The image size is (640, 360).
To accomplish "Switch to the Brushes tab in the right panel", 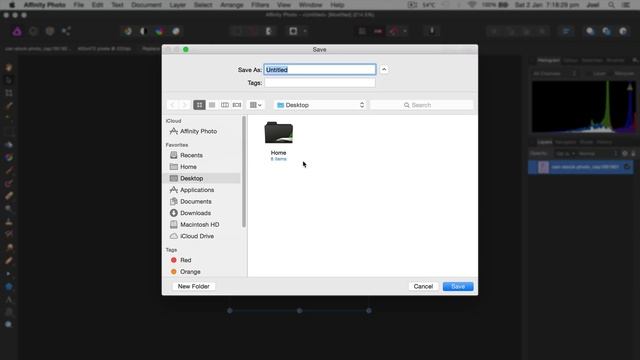I will coord(615,60).
